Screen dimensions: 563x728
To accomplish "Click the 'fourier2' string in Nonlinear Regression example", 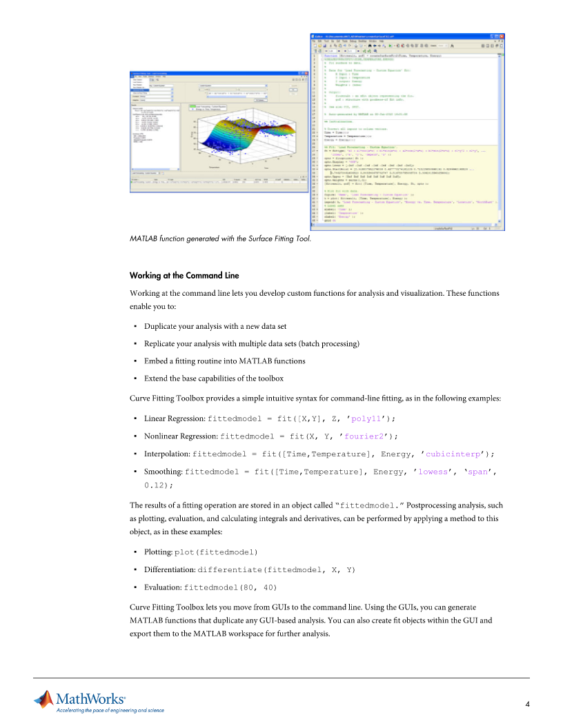I will [x=364, y=436].
